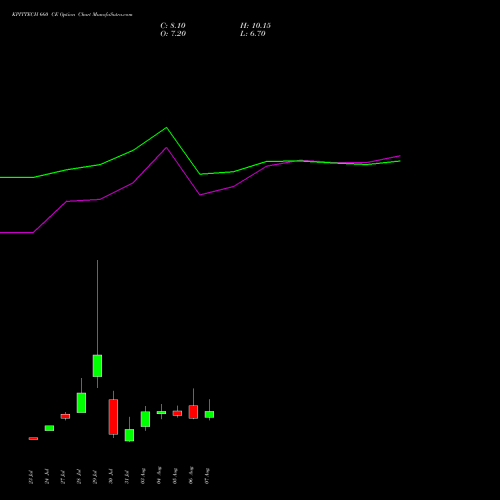Click the close value C: 8.10
Viewport: 500px width, 500px height.
(x=173, y=26)
